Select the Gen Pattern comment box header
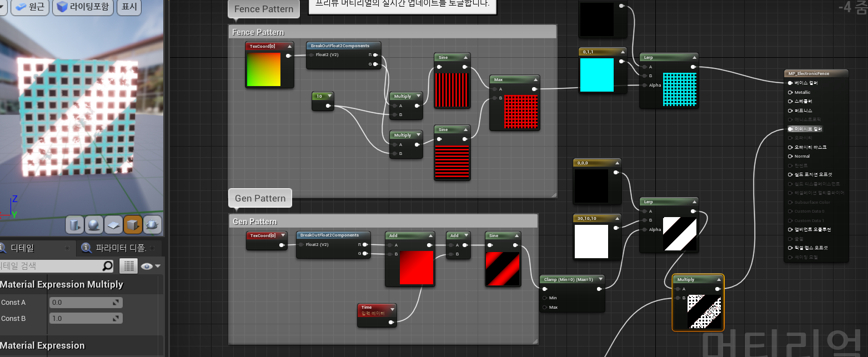 click(x=383, y=221)
